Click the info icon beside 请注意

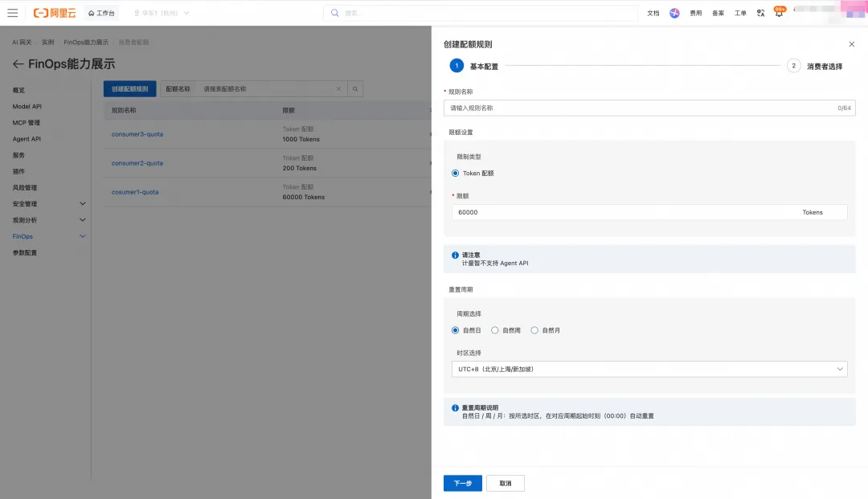(455, 255)
